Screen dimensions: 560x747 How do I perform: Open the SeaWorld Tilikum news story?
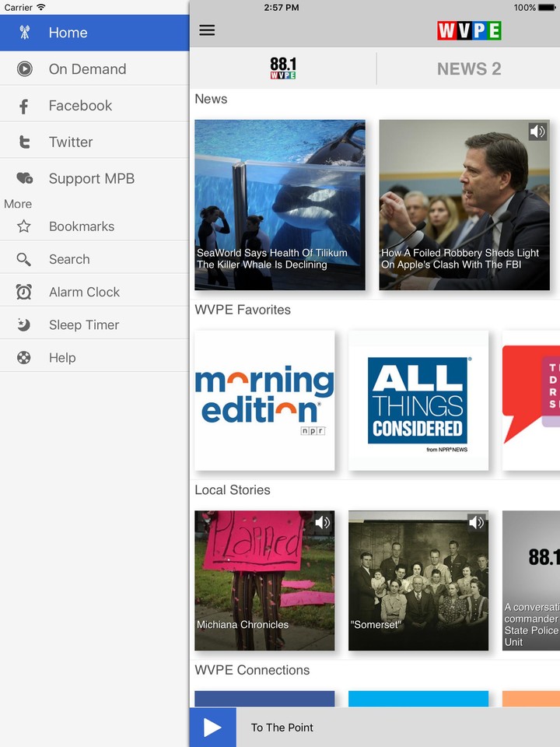coord(280,205)
